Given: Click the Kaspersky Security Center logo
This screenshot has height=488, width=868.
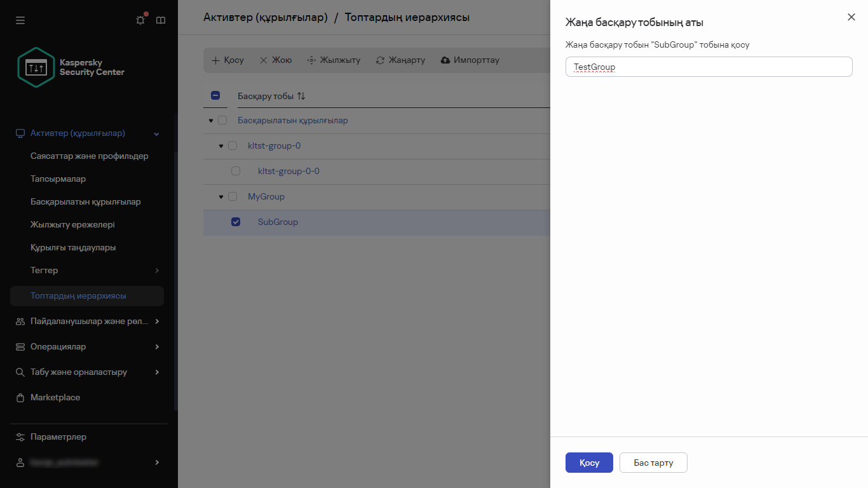Looking at the screenshot, I should tap(71, 67).
